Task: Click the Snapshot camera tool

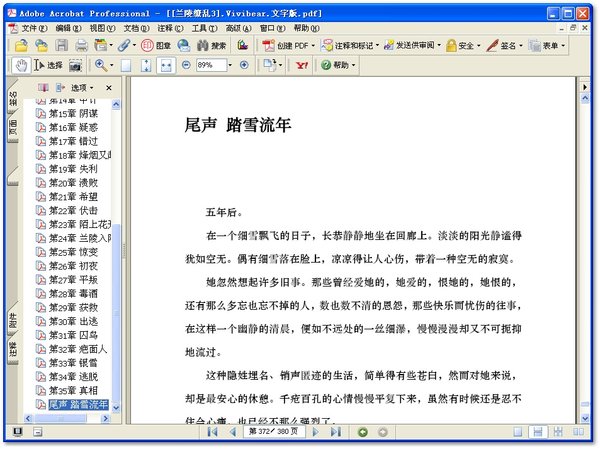Action: (x=75, y=65)
